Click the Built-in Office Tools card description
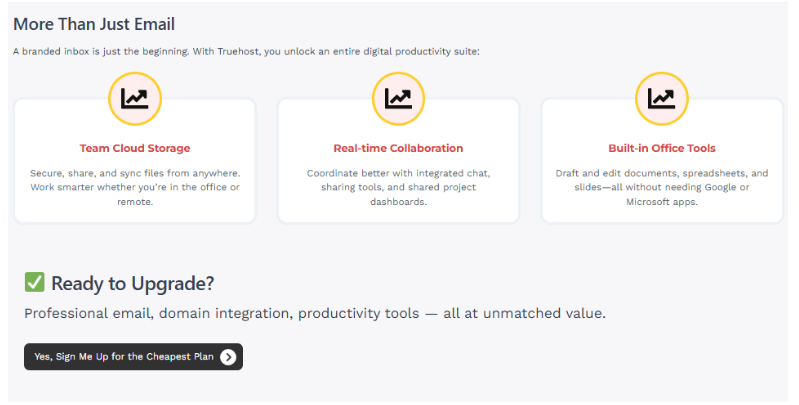 661,187
